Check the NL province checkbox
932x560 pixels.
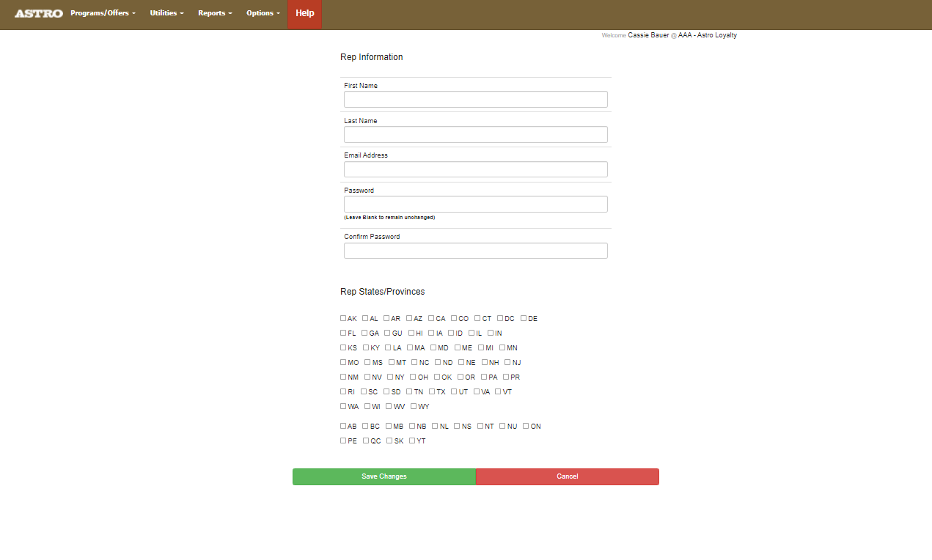coord(435,426)
